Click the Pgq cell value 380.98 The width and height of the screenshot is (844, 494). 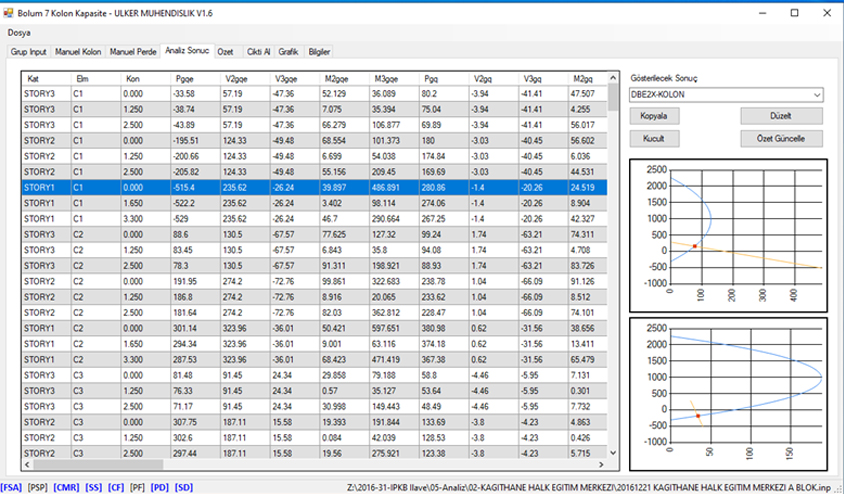coord(444,328)
